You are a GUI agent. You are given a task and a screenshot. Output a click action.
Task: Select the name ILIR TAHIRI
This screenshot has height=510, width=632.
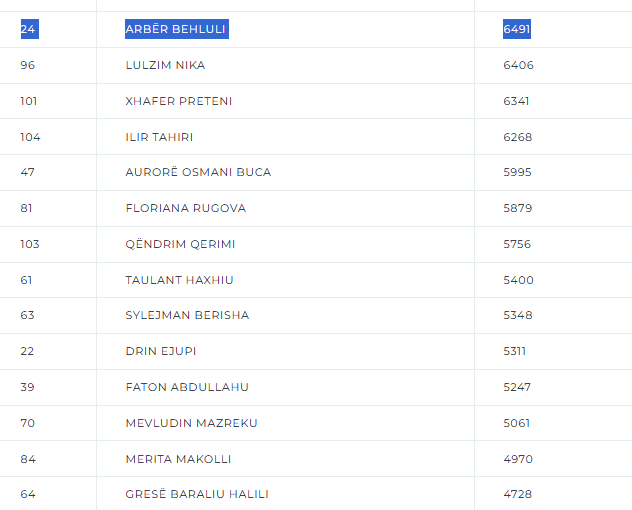[159, 137]
